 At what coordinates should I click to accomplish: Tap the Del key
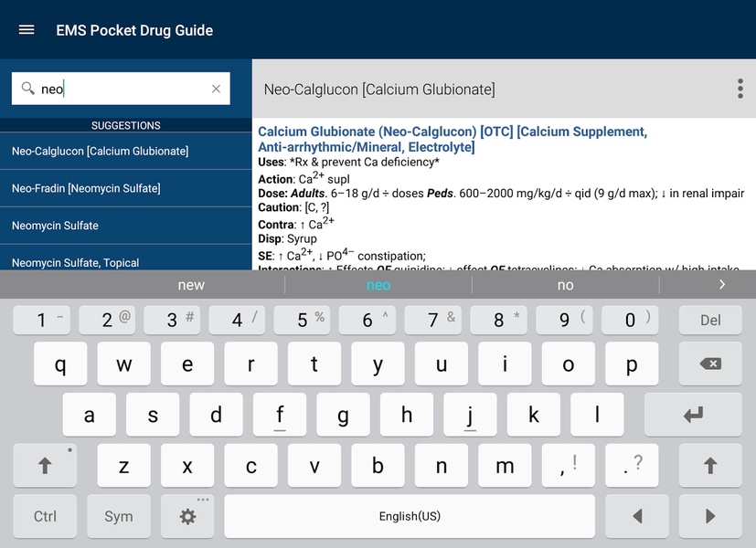click(710, 321)
